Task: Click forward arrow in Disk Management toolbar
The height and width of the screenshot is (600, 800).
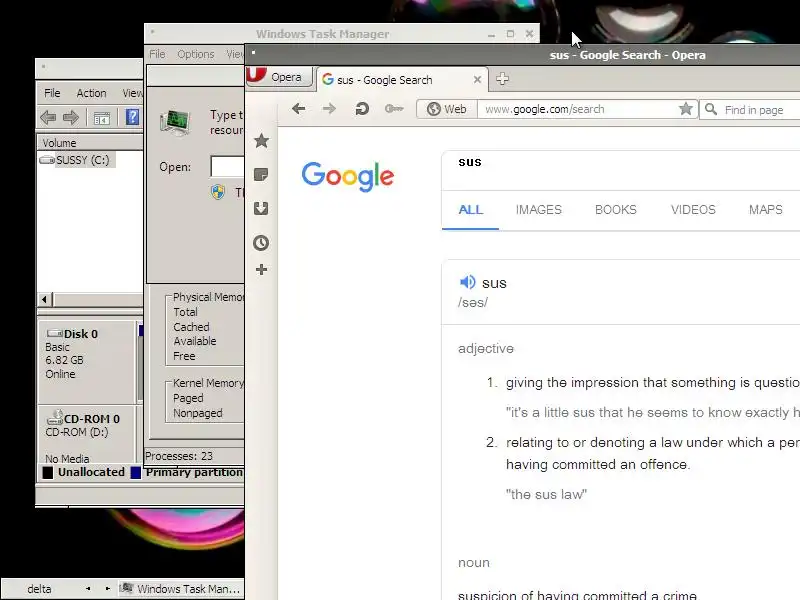Action: [x=71, y=118]
